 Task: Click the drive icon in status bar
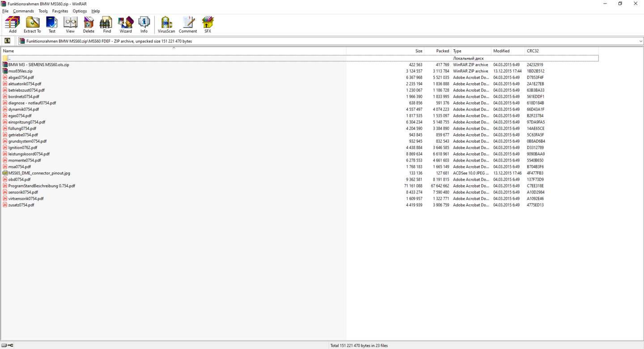4,345
